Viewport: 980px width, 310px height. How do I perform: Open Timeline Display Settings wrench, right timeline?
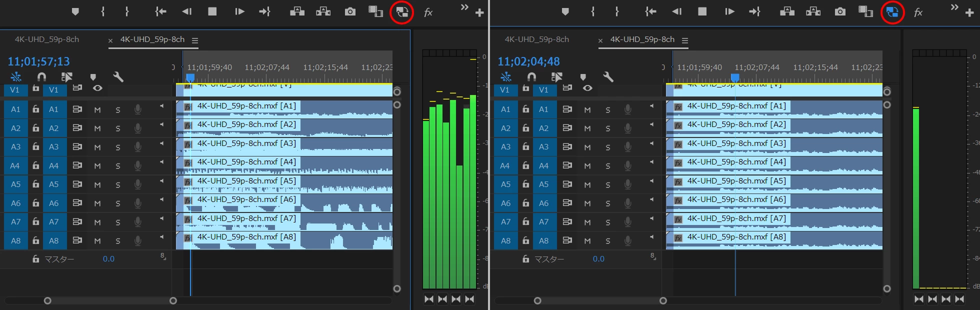[x=608, y=77]
